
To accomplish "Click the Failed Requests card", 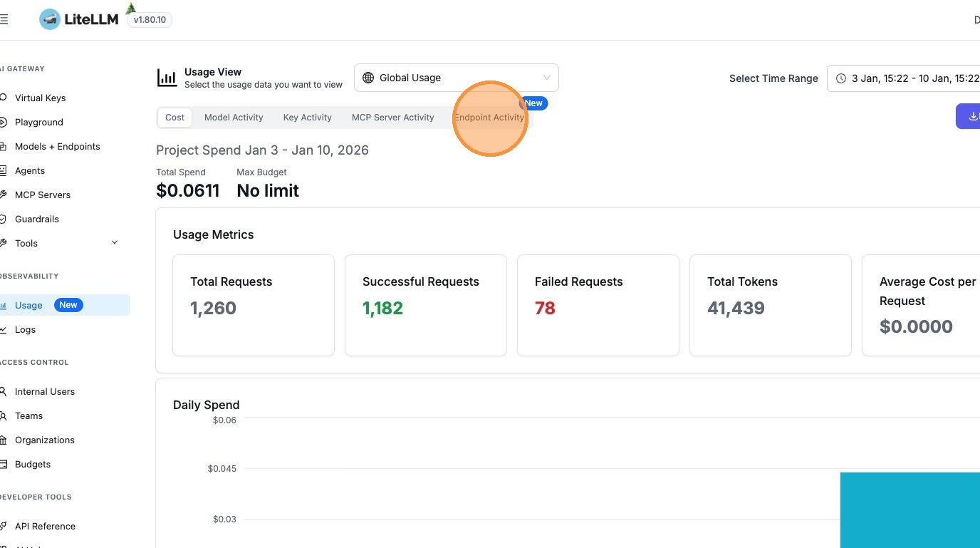I will pos(598,305).
